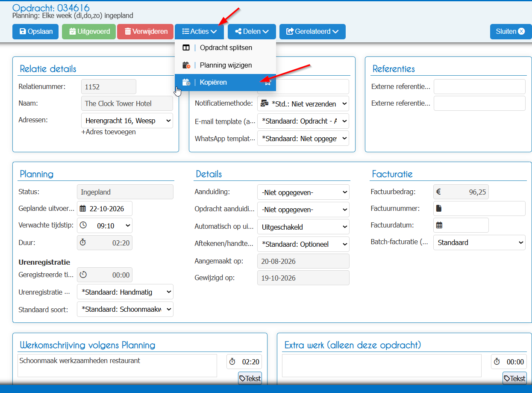Expand the Opdracht aanduiding dropdown
This screenshot has width=532, height=393.
coord(303,210)
